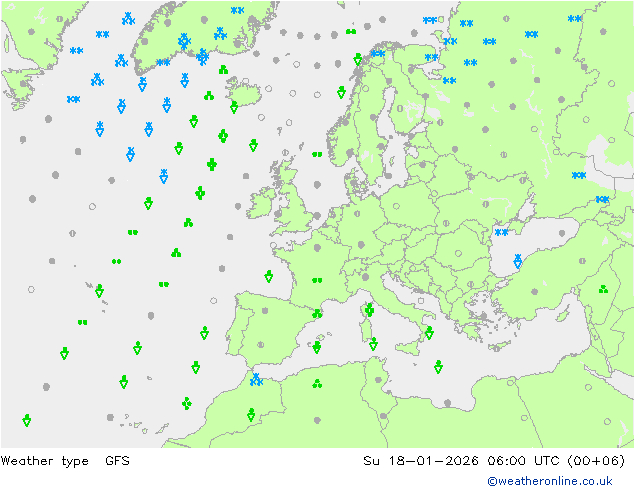The image size is (634, 490).
Task: Select green shower symbol in the Ionian Sea
Action: click(438, 367)
